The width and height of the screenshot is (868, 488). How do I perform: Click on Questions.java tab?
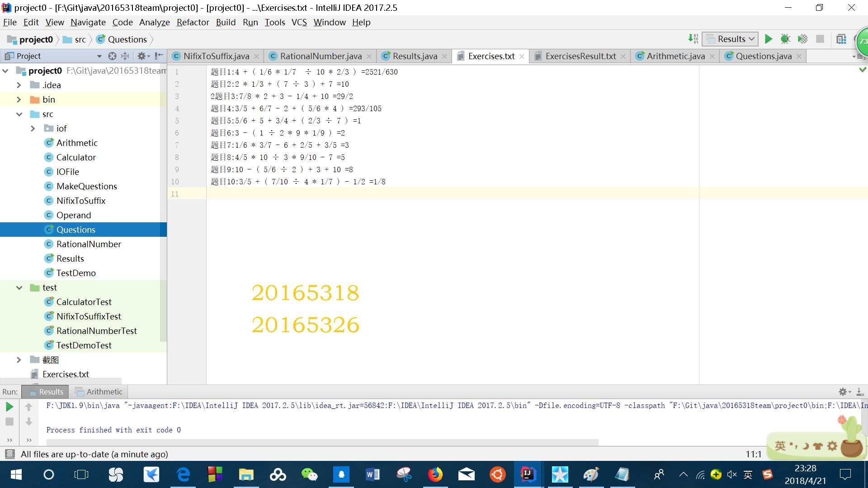point(764,56)
